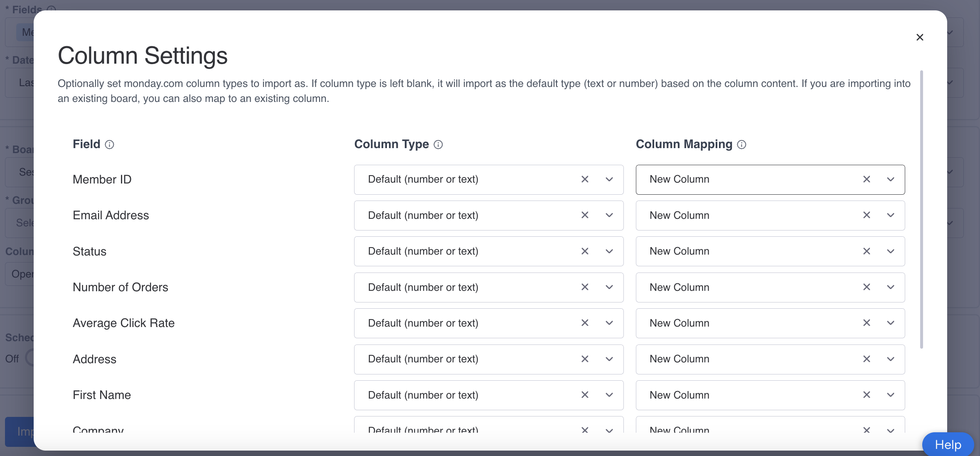This screenshot has height=456, width=980.
Task: Clear Column Mapping for Email Address
Action: [867, 215]
